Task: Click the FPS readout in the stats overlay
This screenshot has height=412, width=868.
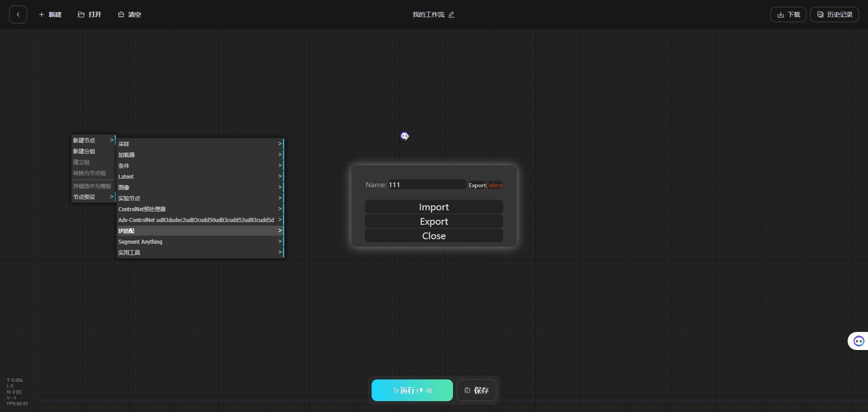Action: tap(17, 403)
